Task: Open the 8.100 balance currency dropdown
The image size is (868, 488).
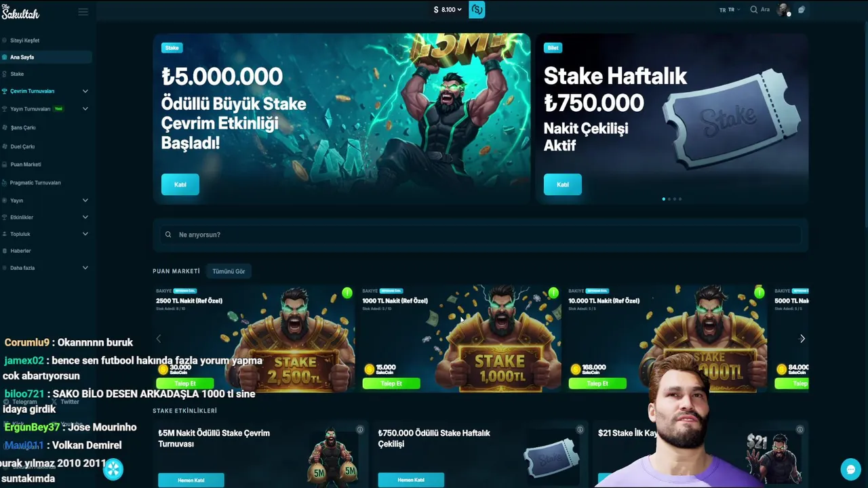Action: click(448, 9)
